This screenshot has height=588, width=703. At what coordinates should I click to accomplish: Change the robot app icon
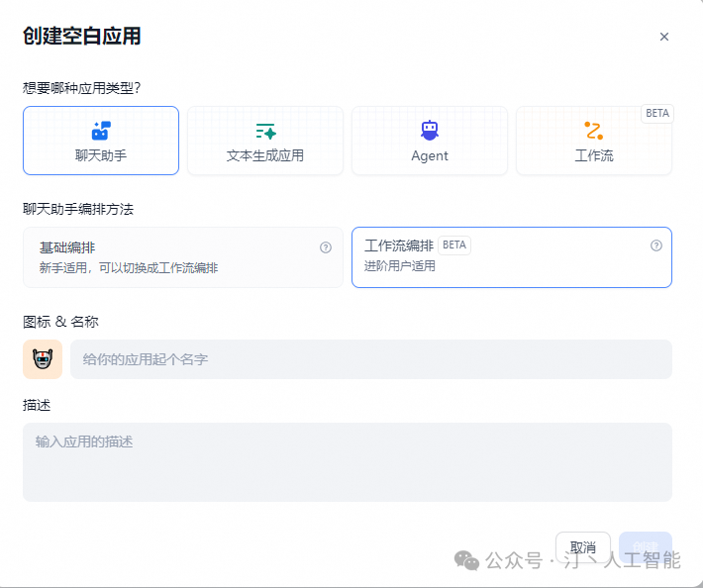43,359
